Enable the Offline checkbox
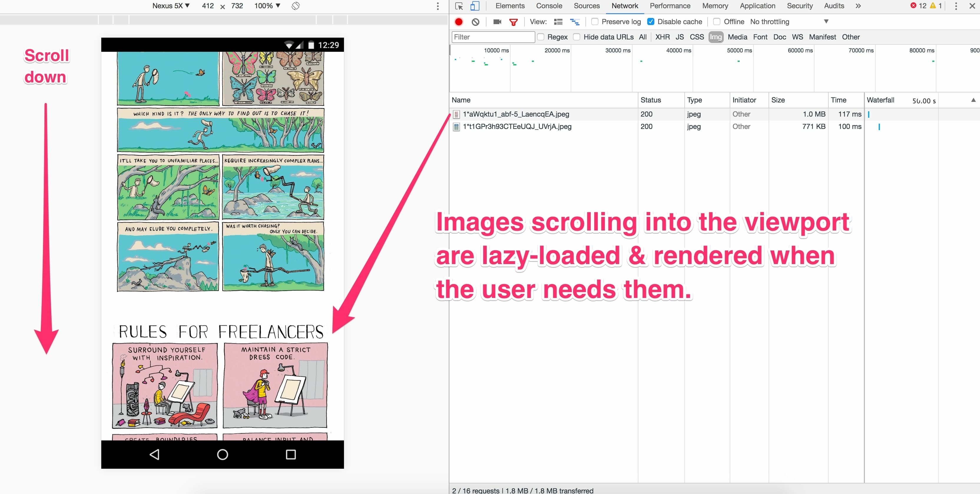This screenshot has width=980, height=494. click(717, 22)
